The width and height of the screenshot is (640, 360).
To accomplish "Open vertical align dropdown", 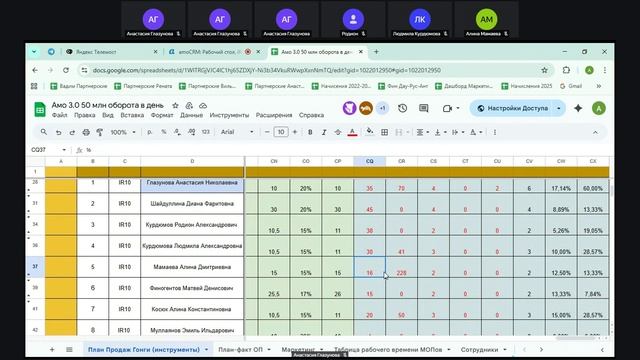I will pos(440,132).
